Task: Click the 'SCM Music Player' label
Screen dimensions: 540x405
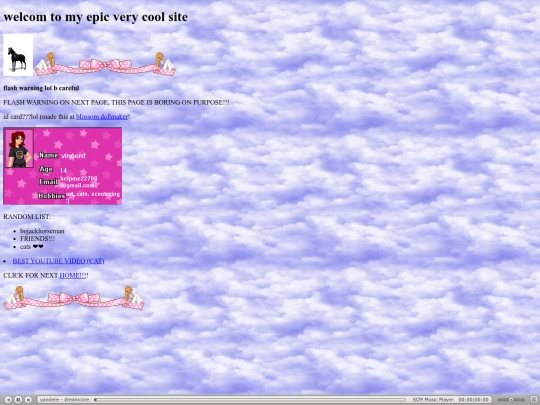Action: pyautogui.click(x=433, y=399)
